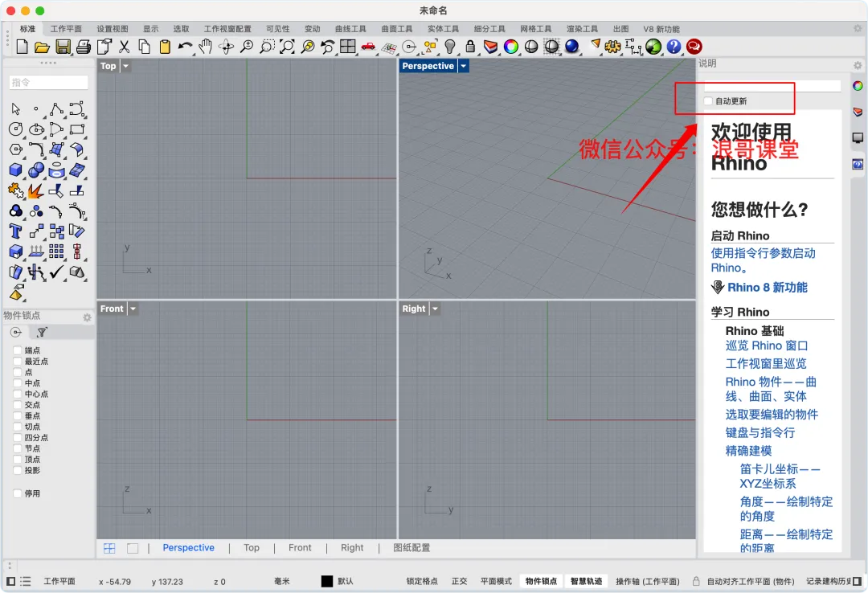
Task: Click the blue render sphere icon
Action: [x=572, y=47]
